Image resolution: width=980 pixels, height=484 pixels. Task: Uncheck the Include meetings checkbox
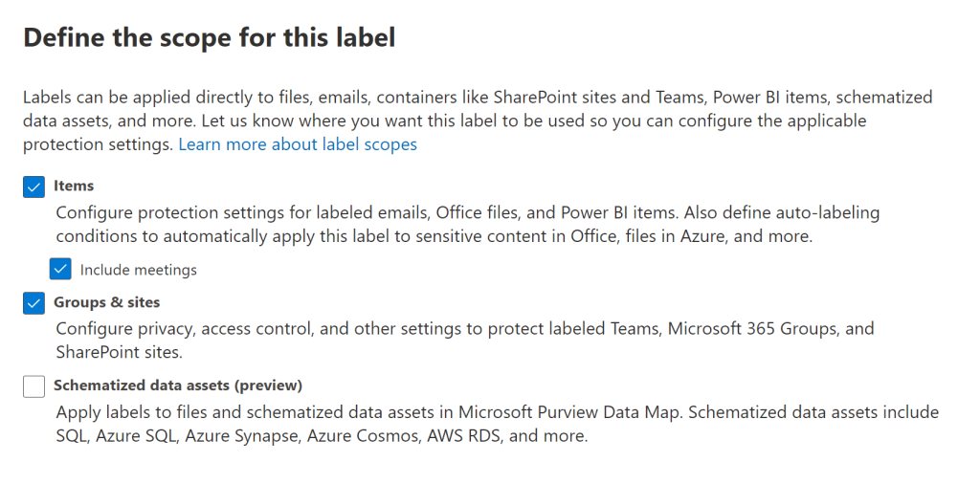tap(61, 270)
